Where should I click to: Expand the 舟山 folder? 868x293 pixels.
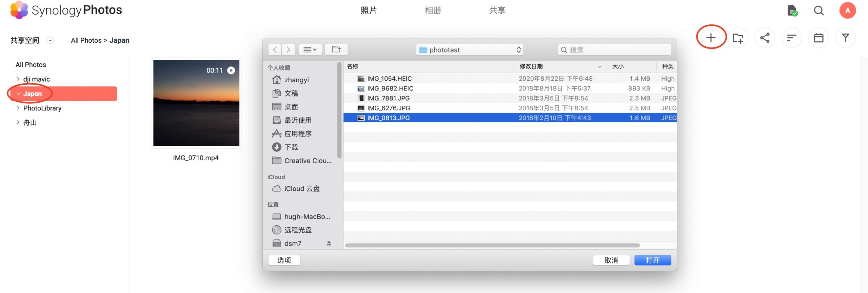tap(18, 122)
